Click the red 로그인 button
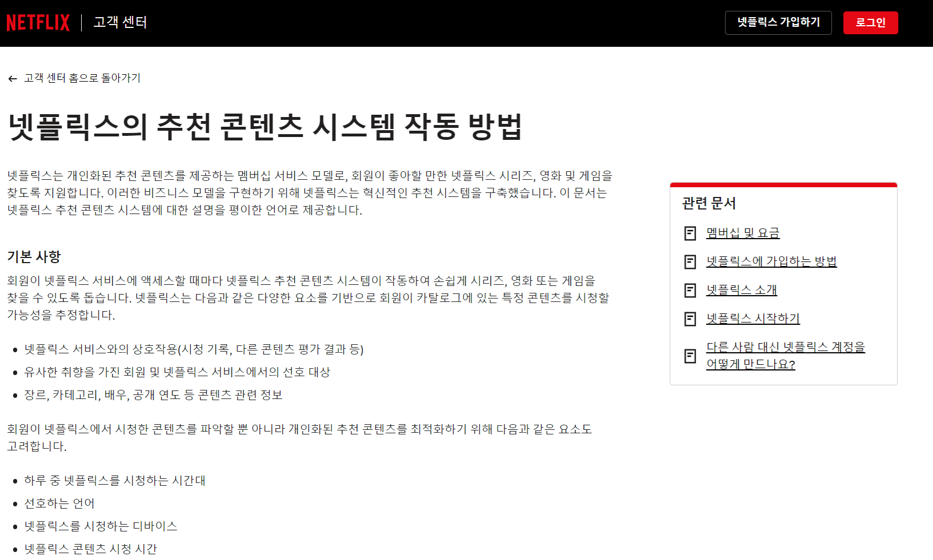933x560 pixels. click(x=870, y=23)
